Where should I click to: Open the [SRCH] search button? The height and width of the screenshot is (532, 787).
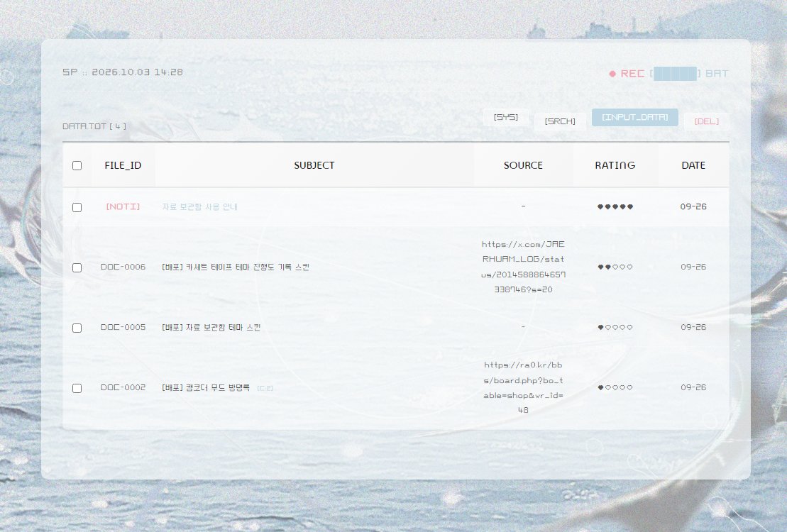click(560, 121)
